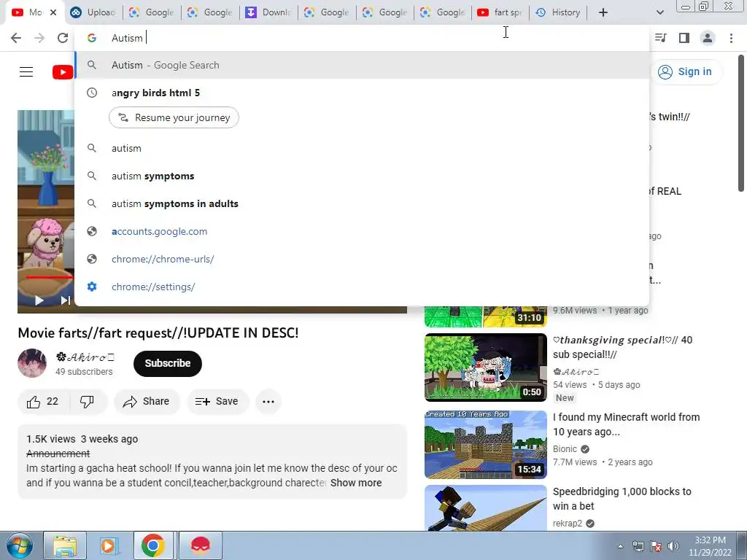This screenshot has height=560, width=747.
Task: Open the volume icon in system tray
Action: [673, 545]
